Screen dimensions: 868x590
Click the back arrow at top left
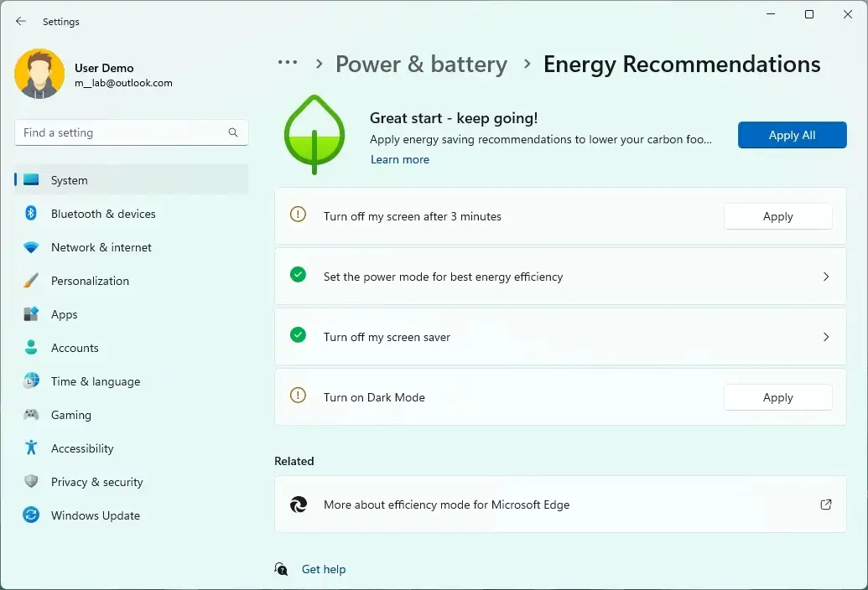[x=20, y=21]
